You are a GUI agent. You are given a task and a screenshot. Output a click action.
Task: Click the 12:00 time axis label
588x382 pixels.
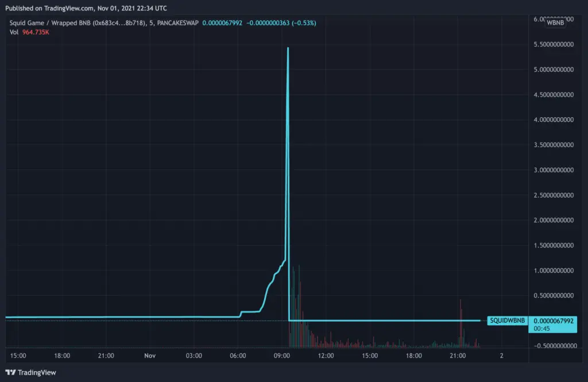point(326,356)
